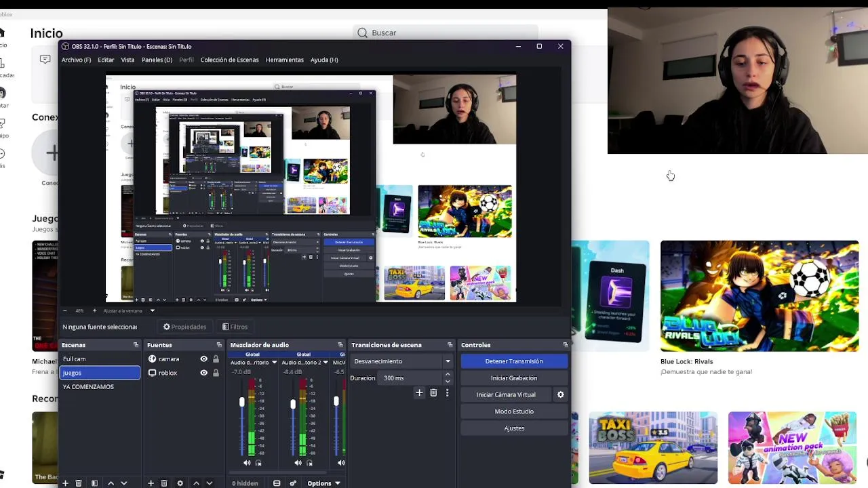Lock the camara source

coord(216,359)
